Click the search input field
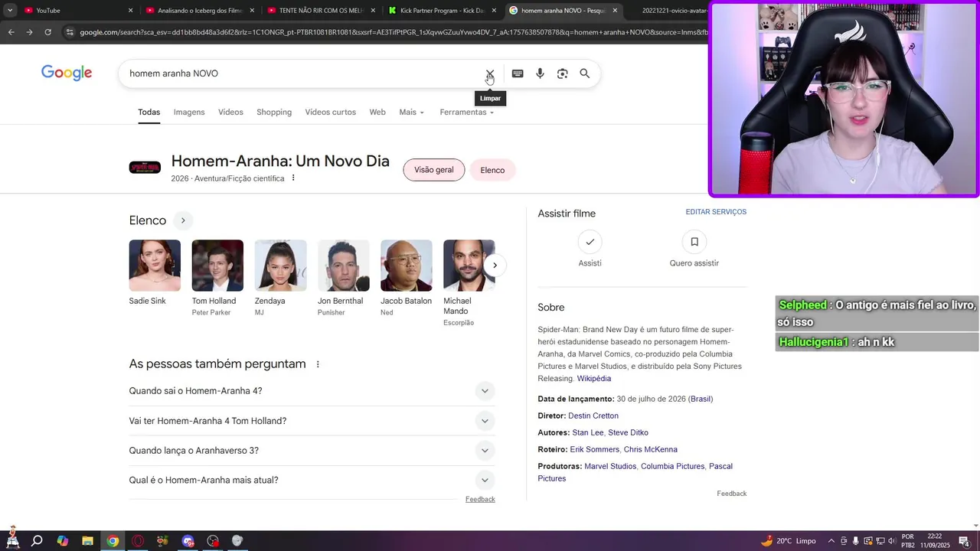Viewport: 980px width, 551px height. [302, 73]
